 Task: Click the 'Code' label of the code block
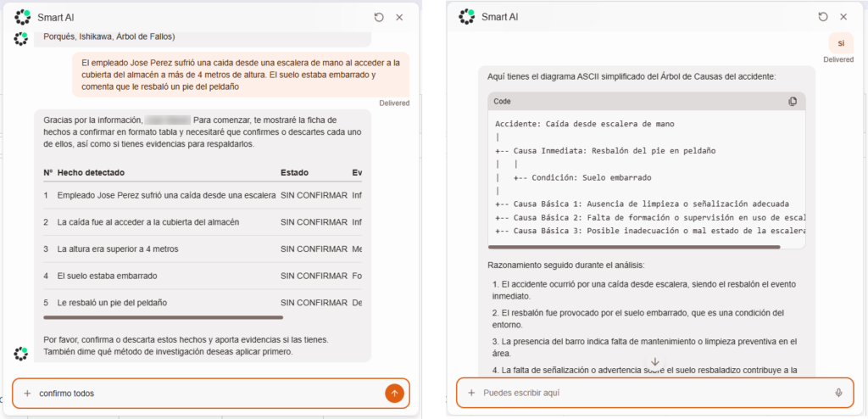[x=502, y=102]
